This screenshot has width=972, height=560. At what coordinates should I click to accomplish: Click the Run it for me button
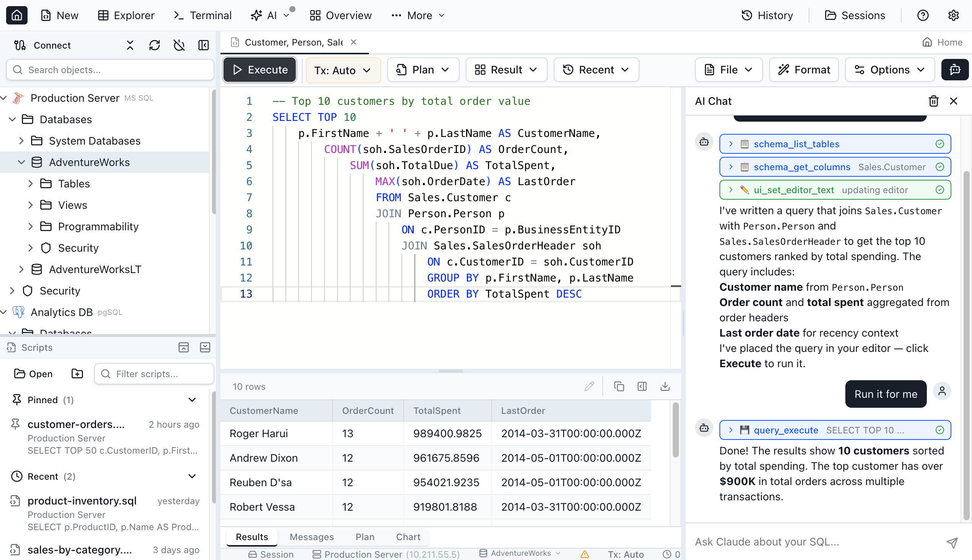click(x=886, y=394)
